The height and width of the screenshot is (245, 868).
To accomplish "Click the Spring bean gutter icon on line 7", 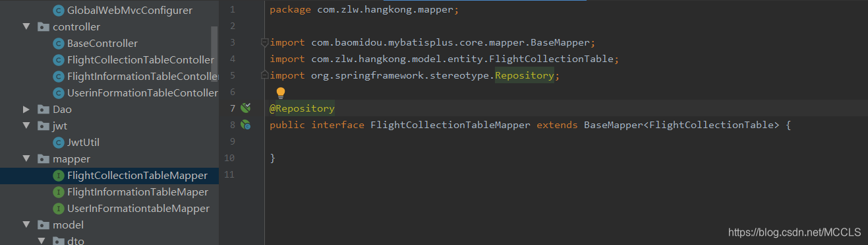I will pyautogui.click(x=246, y=108).
